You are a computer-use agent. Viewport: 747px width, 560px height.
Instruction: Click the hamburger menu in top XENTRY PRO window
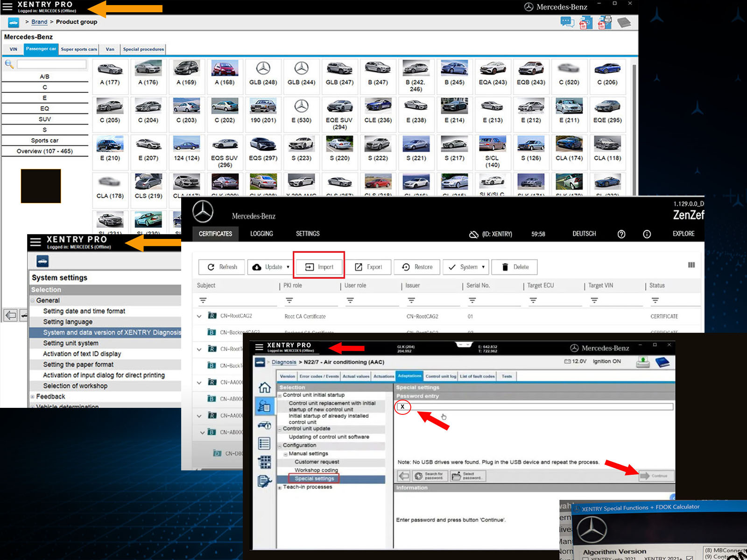point(7,7)
